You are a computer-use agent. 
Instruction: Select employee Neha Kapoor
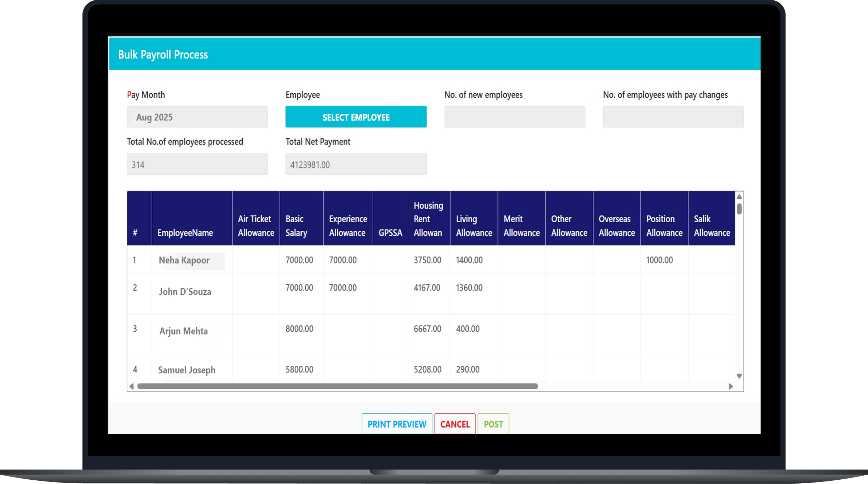tap(184, 260)
